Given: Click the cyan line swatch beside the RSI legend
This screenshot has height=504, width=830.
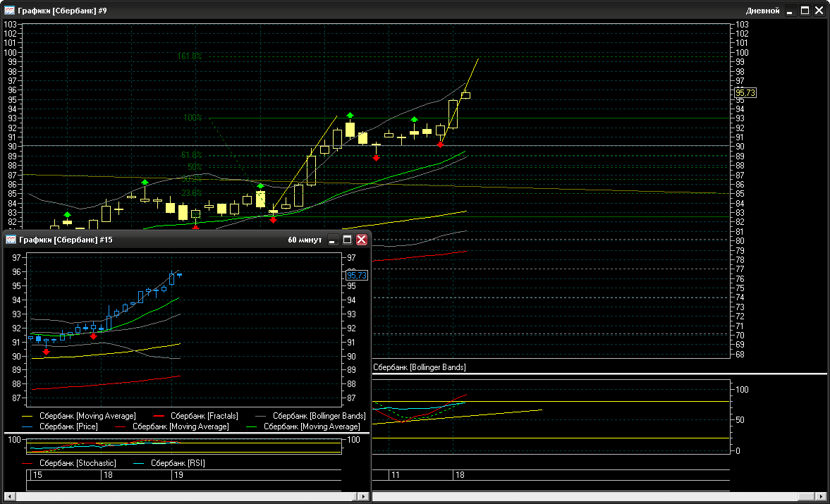Looking at the screenshot, I should click(139, 463).
